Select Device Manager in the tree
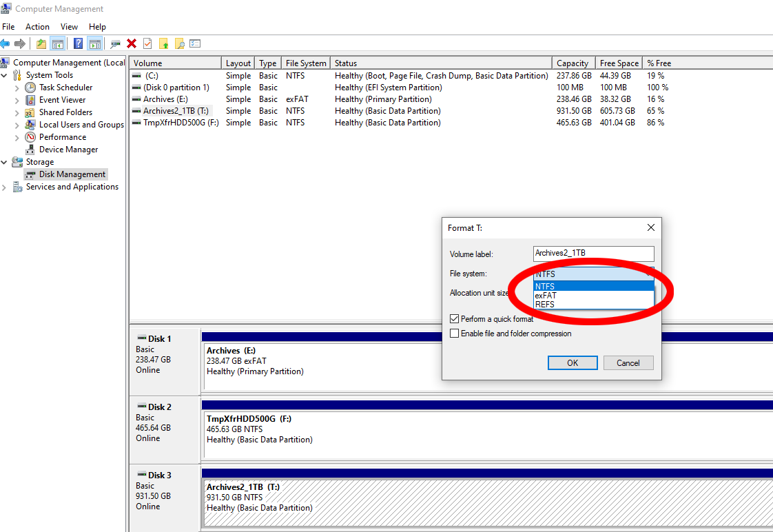The width and height of the screenshot is (773, 532). pyautogui.click(x=68, y=150)
